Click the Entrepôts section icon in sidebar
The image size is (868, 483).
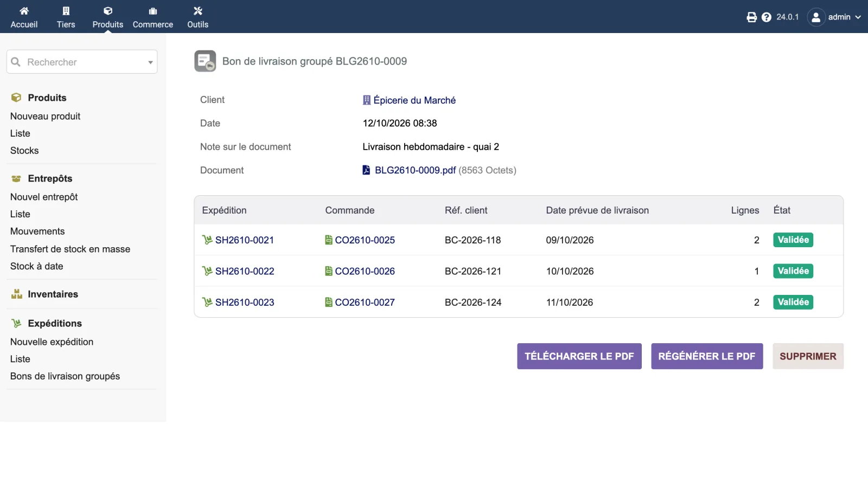16,178
